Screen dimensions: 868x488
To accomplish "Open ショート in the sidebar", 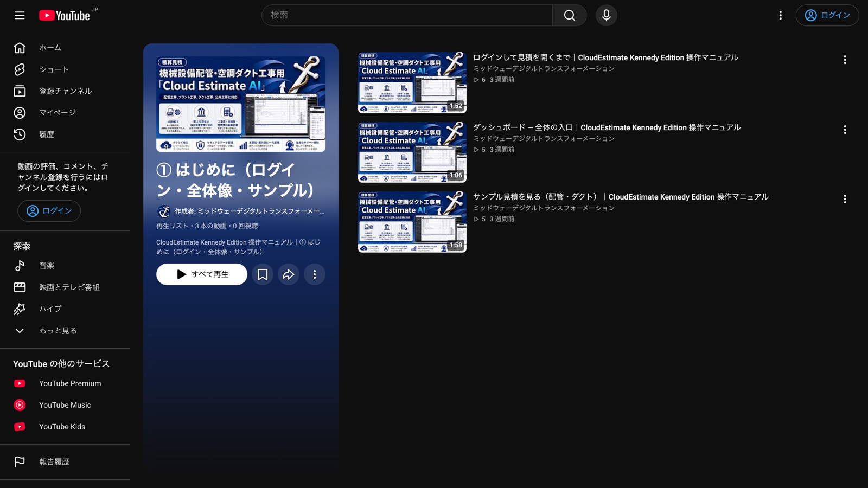I will tap(65, 69).
